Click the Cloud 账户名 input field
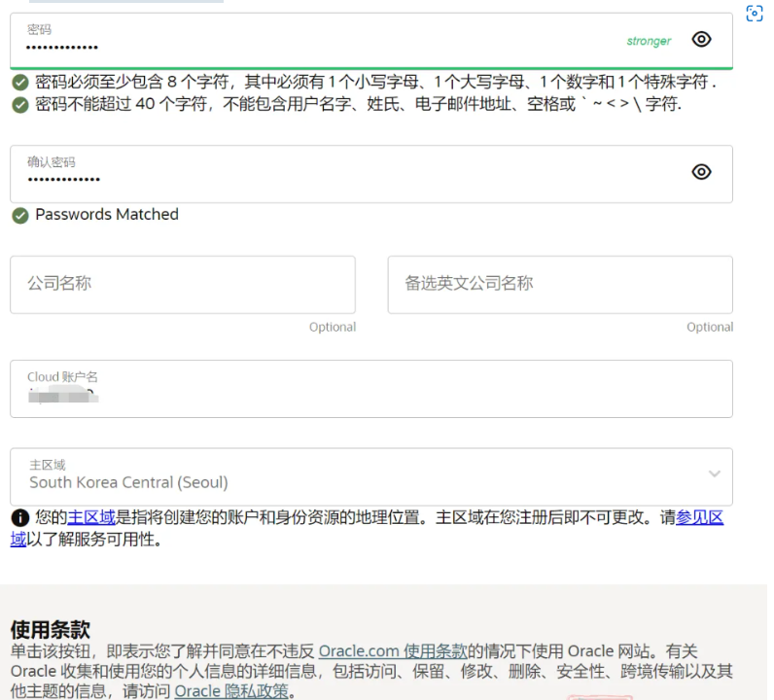Screen dimensions: 774x700 (369, 395)
